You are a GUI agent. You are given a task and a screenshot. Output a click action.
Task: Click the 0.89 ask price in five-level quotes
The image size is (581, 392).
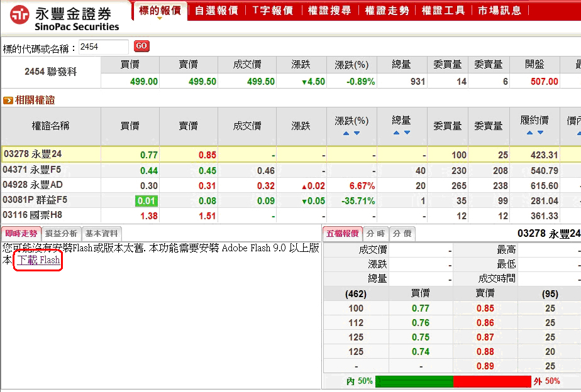tap(485, 366)
